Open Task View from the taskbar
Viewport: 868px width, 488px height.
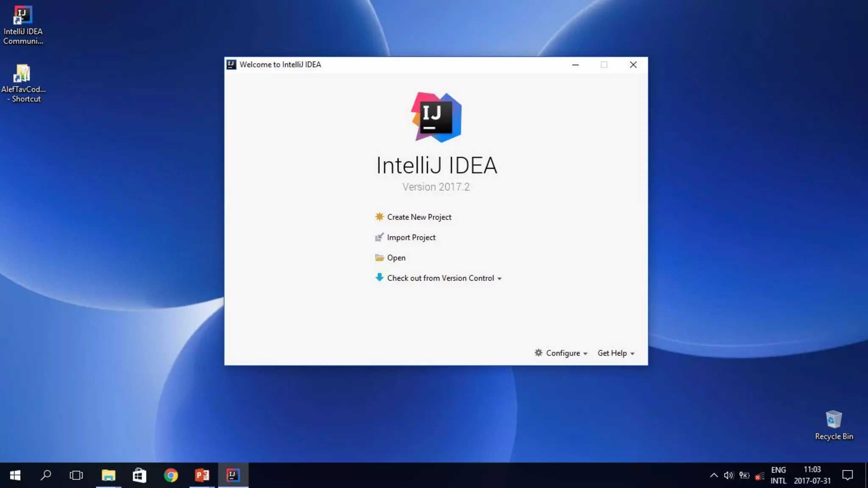pos(76,475)
